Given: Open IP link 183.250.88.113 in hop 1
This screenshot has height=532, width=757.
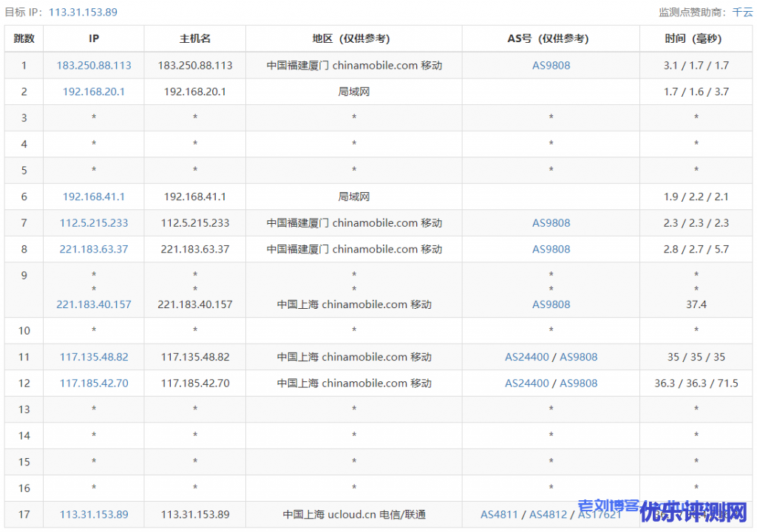Looking at the screenshot, I should pos(94,65).
